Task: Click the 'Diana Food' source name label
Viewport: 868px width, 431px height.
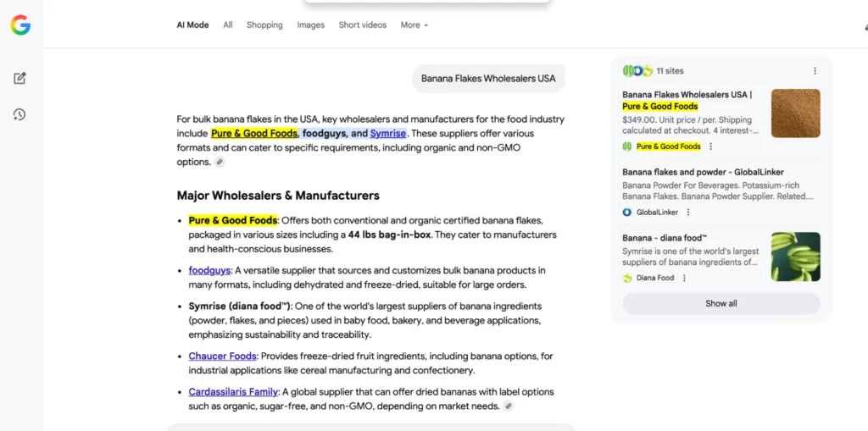Action: 655,278
